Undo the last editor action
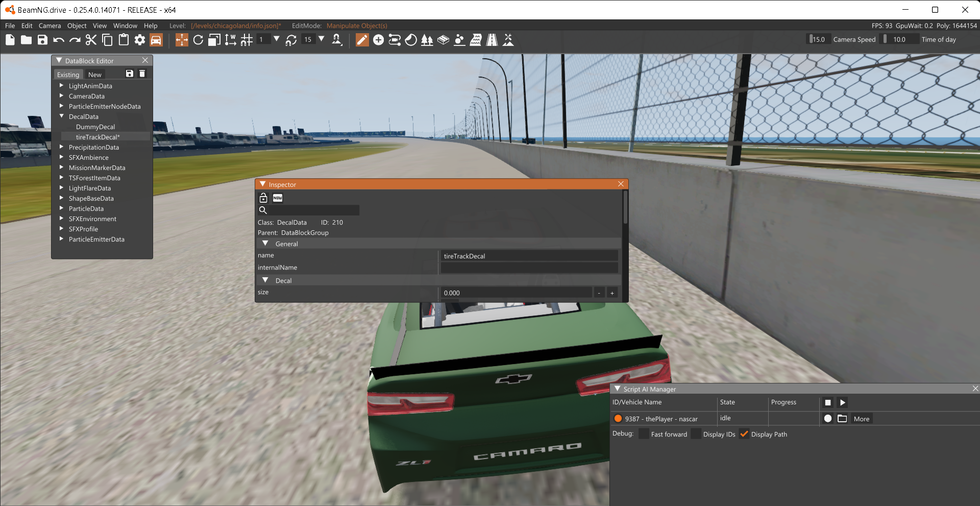 coord(59,40)
